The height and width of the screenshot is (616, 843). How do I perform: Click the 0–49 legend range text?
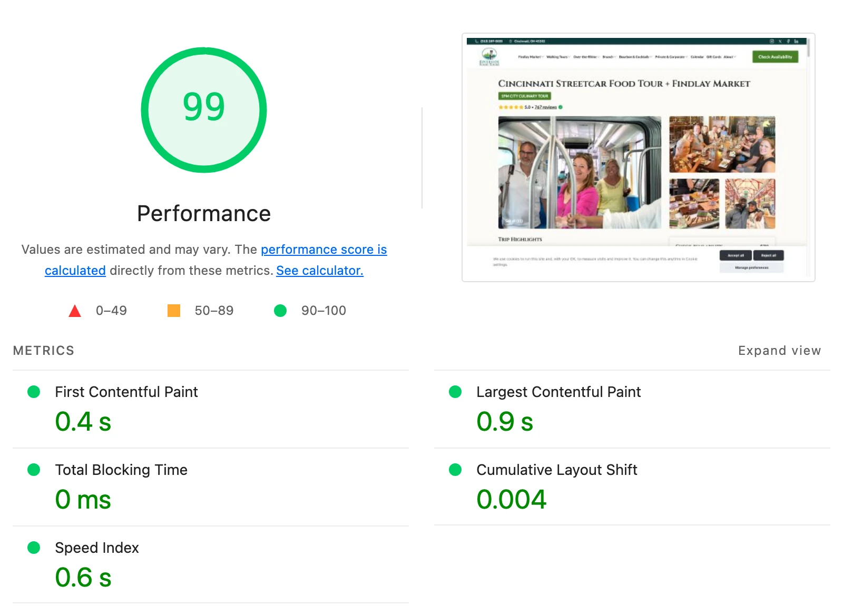[x=111, y=311]
